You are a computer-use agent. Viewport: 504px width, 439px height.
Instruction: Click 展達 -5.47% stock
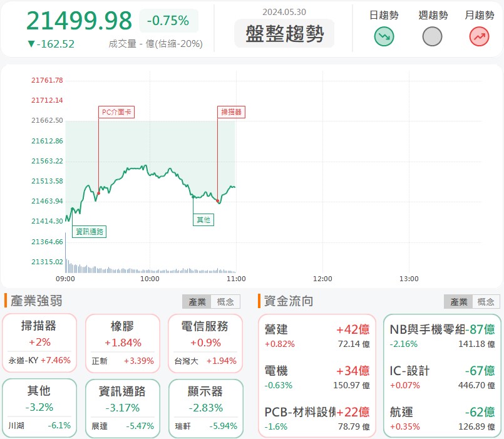click(x=123, y=426)
